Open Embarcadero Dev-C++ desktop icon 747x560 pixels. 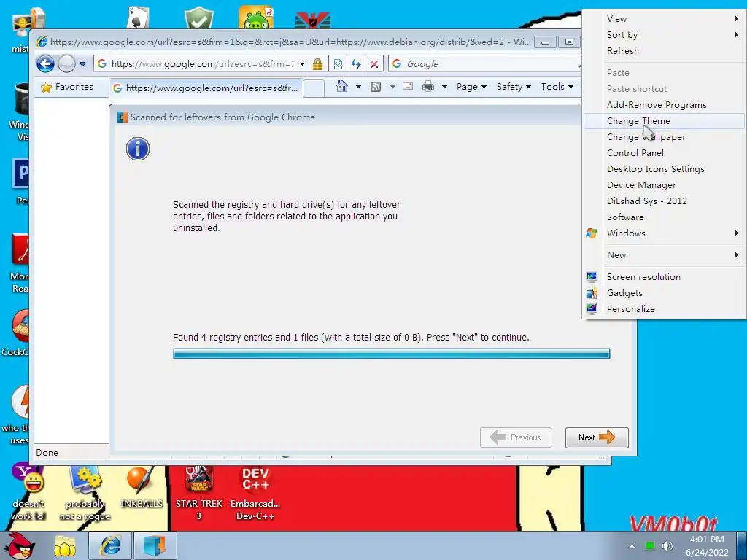(255, 494)
